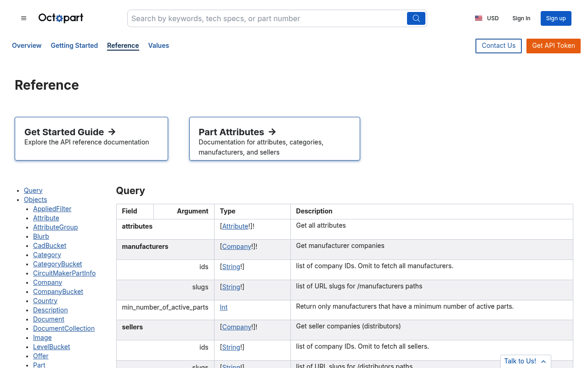This screenshot has height=368, width=588.
Task: Click the Description column header
Action: (x=432, y=212)
